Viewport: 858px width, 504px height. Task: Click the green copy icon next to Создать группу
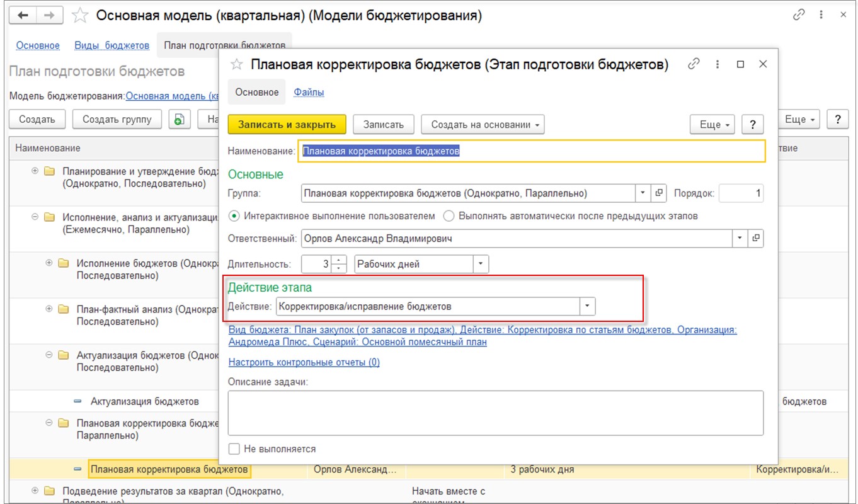pyautogui.click(x=180, y=120)
